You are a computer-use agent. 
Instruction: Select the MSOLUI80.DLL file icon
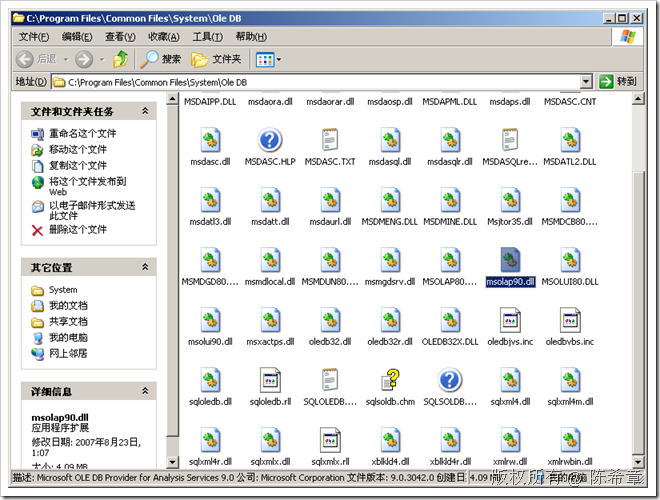click(x=570, y=260)
